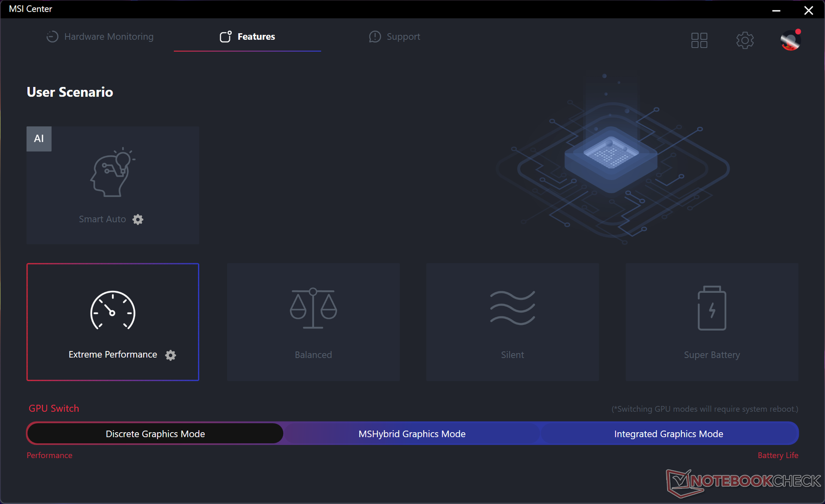Open Smart Auto settings gear
Screen dimensions: 825x504
coord(137,220)
